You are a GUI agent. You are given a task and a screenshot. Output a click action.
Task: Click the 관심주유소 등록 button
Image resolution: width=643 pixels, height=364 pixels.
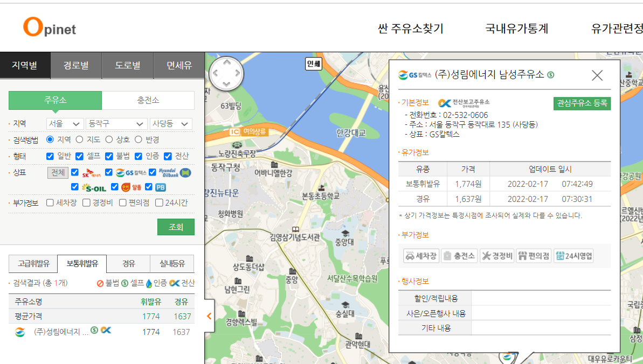pyautogui.click(x=582, y=103)
